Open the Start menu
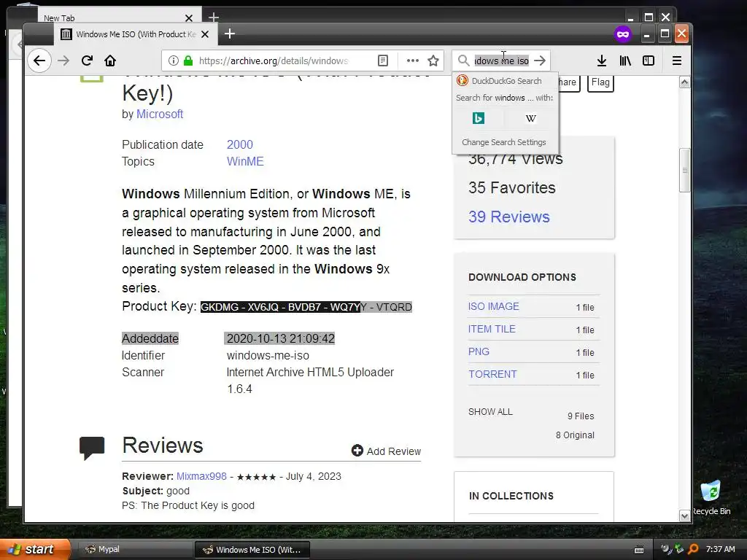Viewport: 747px width, 560px height. [35, 549]
